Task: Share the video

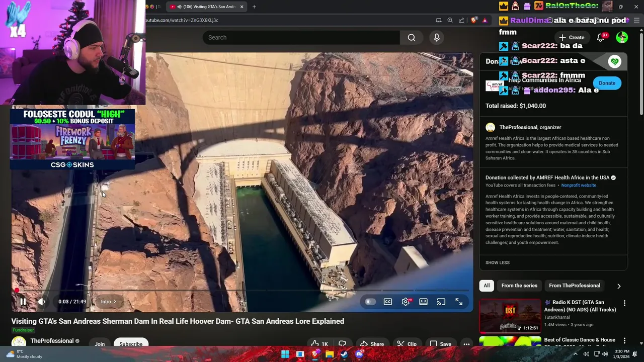Action: (x=371, y=344)
